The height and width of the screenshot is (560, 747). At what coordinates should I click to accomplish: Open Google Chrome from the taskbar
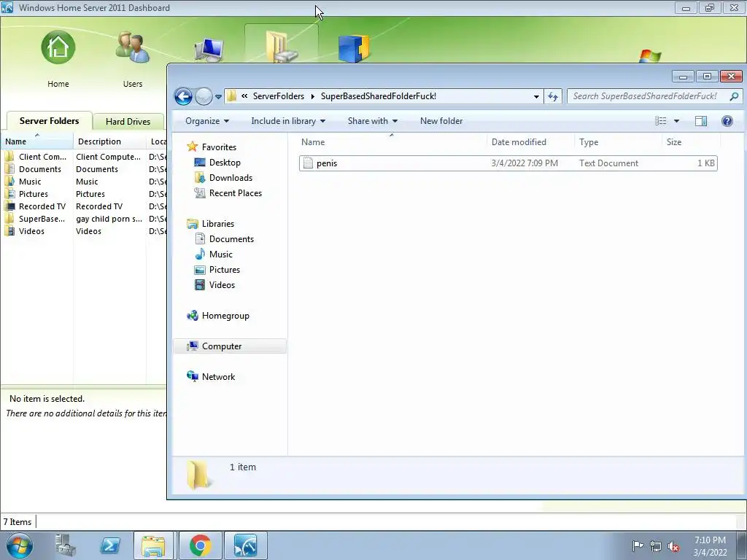click(200, 545)
